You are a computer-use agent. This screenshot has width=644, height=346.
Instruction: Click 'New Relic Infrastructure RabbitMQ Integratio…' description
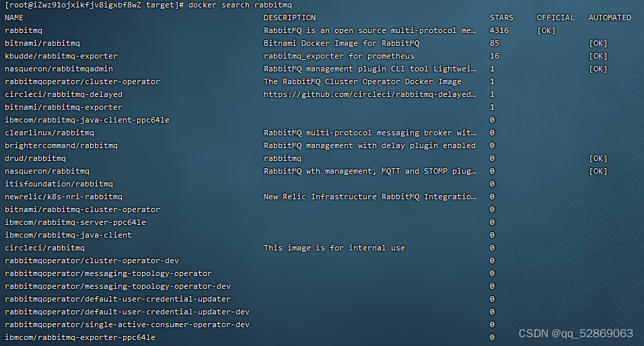tap(369, 197)
